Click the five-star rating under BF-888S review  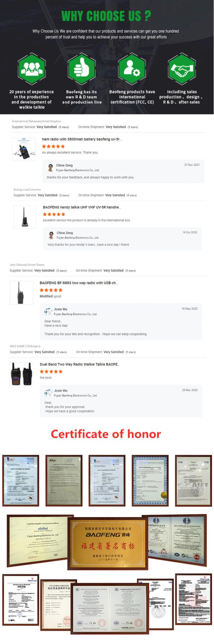pyautogui.click(x=51, y=290)
